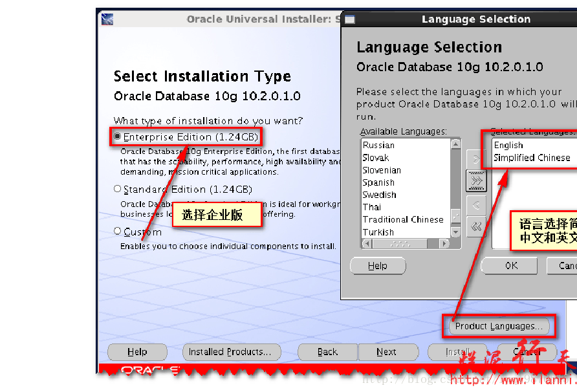Select Traditional Chinese in Available Languages

(x=406, y=219)
